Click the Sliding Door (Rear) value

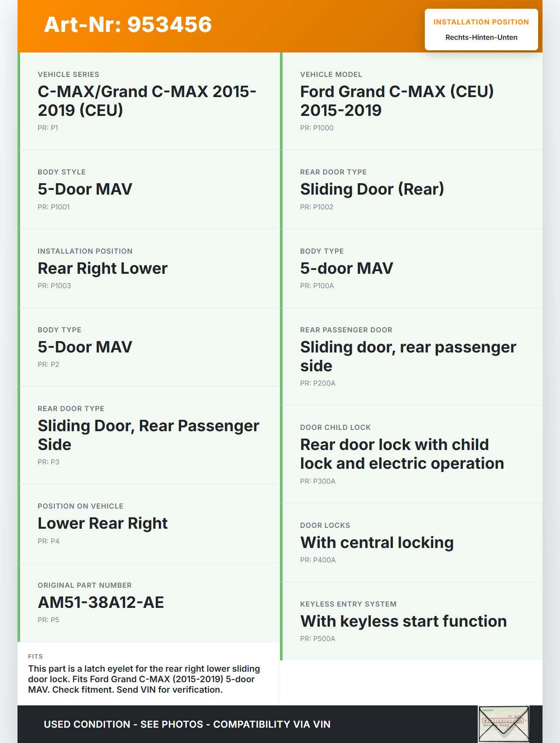pos(372,189)
